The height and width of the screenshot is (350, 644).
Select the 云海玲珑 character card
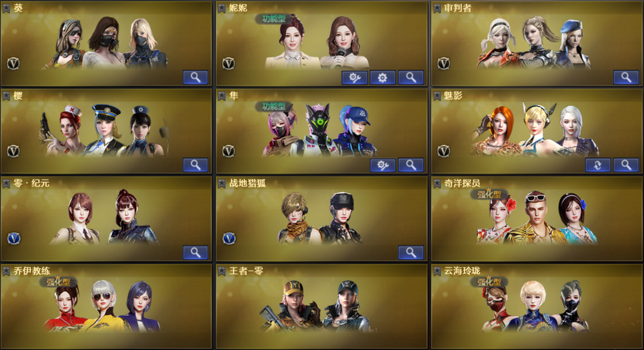click(537, 306)
